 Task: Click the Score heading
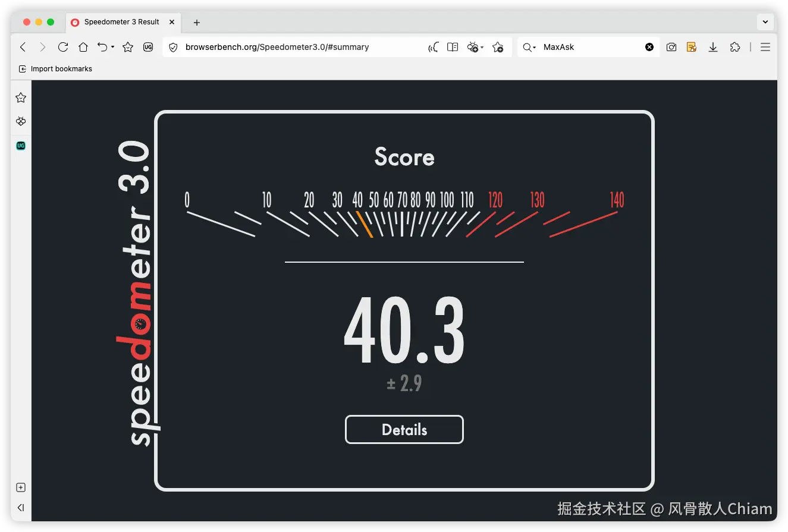(x=404, y=158)
